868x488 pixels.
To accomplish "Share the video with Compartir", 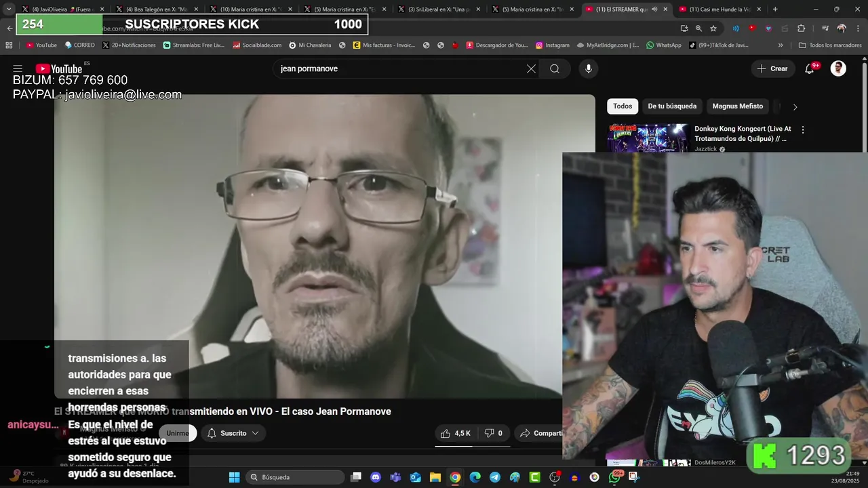I will coord(540,433).
